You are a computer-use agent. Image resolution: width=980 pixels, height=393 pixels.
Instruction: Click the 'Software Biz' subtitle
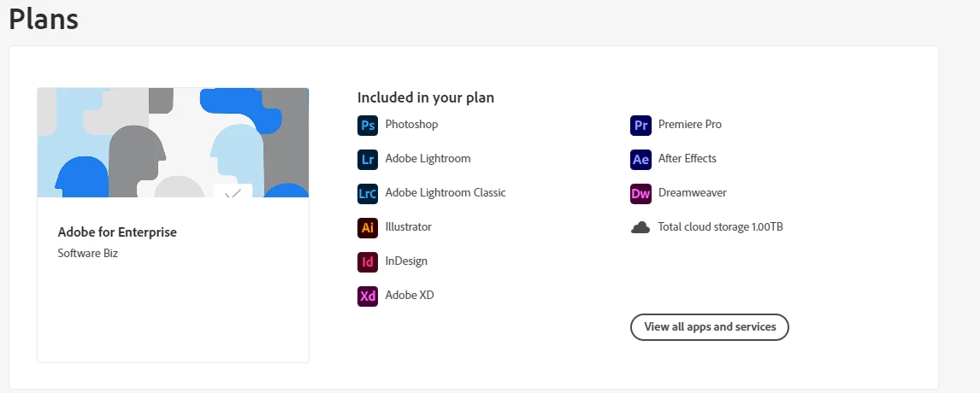[87, 253]
